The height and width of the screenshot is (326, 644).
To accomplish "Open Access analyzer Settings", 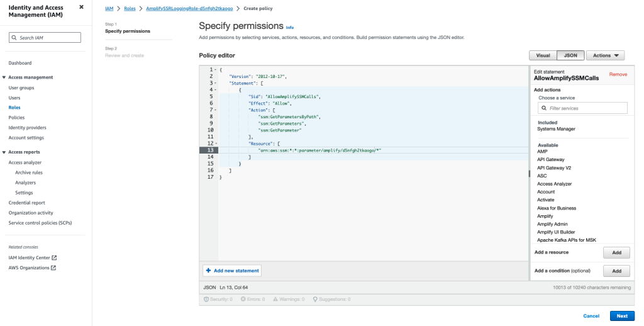I will [24, 193].
